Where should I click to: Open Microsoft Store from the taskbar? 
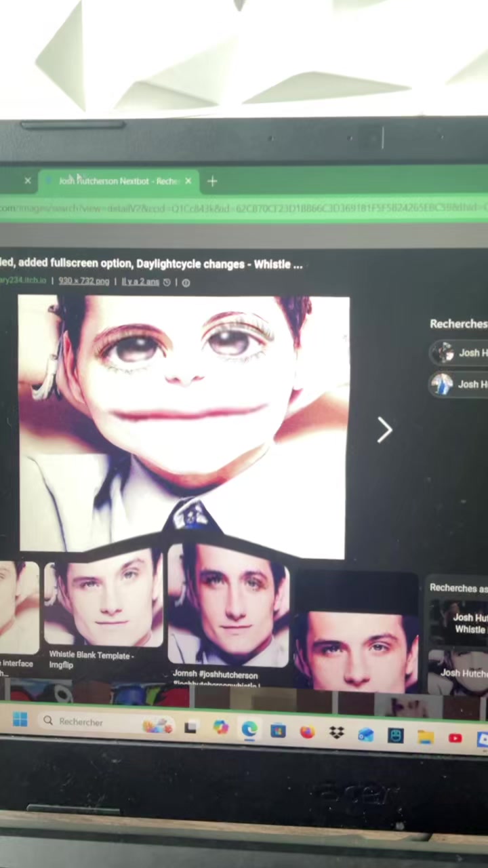pos(278,730)
